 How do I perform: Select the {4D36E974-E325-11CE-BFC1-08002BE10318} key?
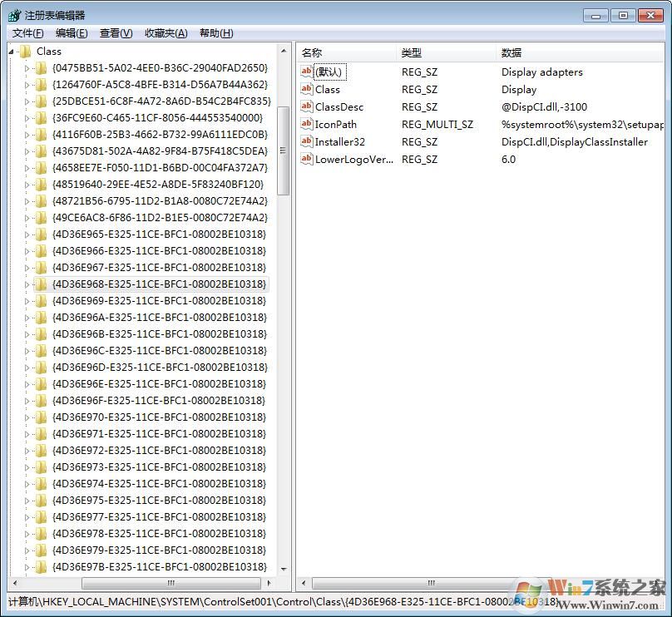[x=159, y=484]
